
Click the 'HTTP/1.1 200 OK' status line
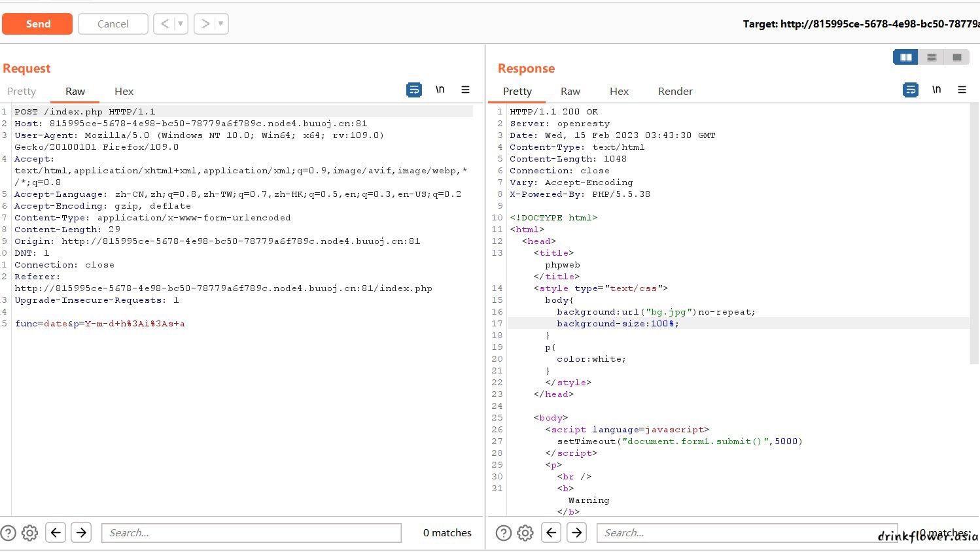click(553, 112)
